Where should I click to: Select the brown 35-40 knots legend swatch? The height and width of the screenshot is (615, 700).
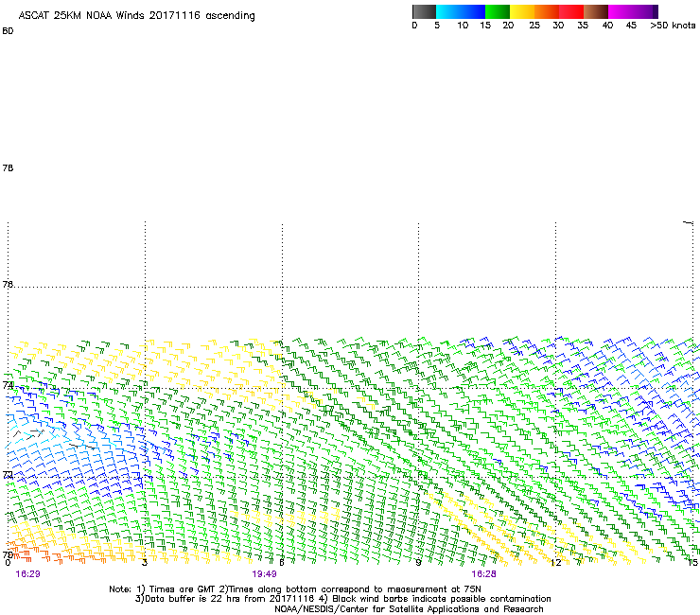coord(596,11)
